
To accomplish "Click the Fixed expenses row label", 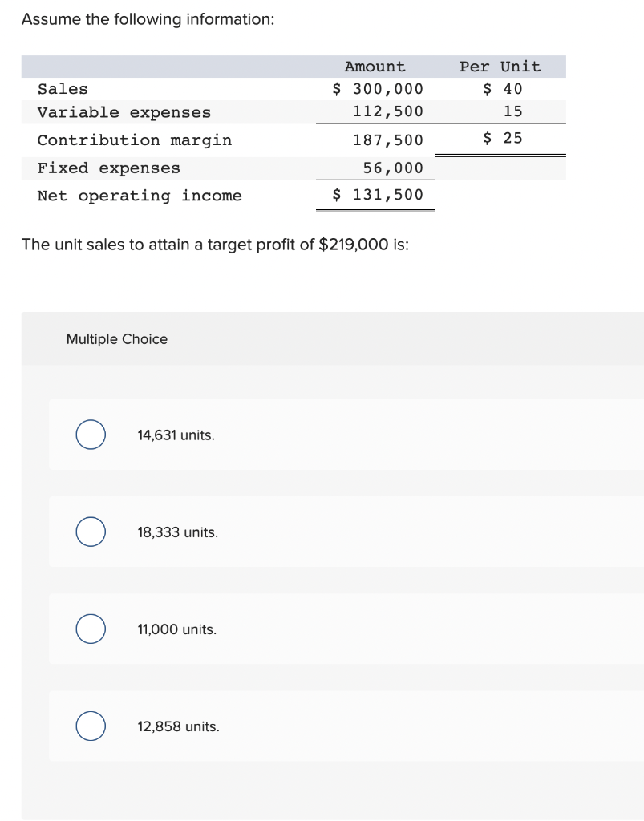I will (109, 168).
